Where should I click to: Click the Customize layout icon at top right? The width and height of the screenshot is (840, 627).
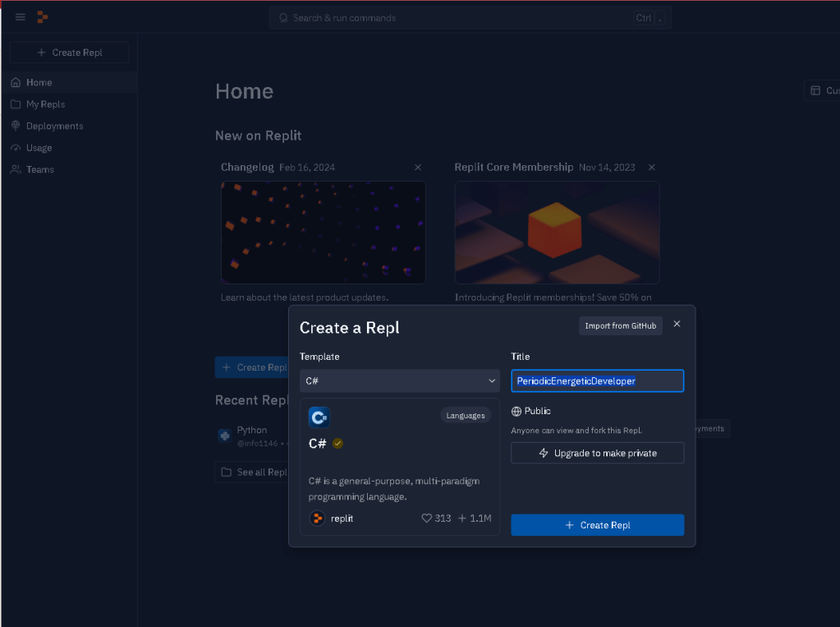tap(815, 90)
